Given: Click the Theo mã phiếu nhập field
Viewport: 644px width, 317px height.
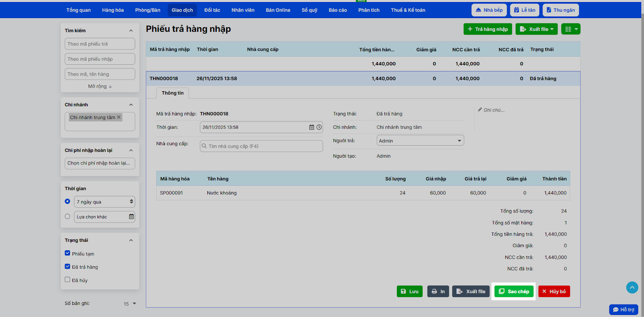Looking at the screenshot, I should (100, 59).
